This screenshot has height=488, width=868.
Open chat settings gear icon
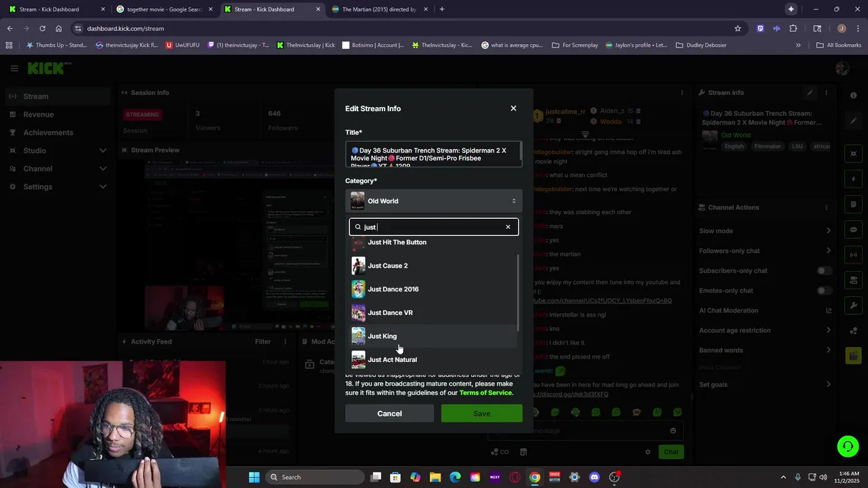(x=648, y=452)
